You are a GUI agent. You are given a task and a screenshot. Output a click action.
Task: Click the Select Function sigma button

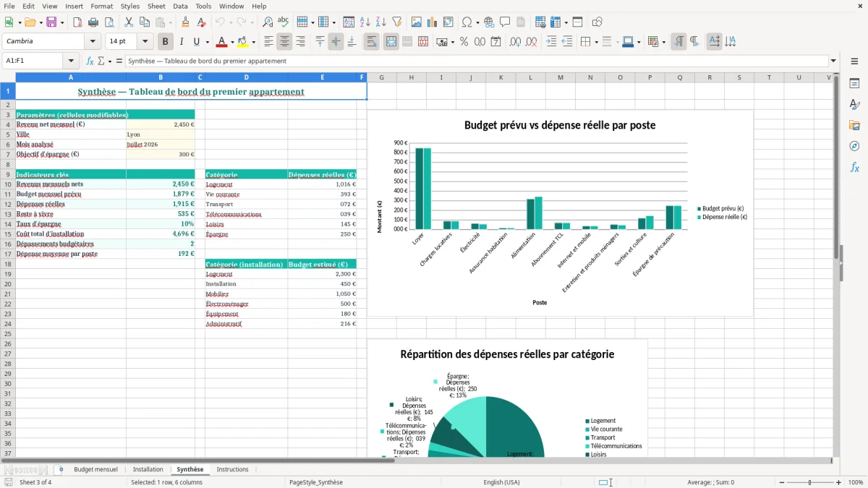pyautogui.click(x=101, y=61)
